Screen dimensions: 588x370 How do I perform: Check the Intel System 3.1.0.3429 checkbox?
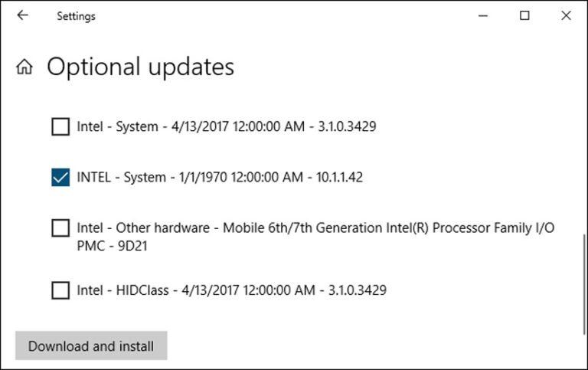coord(60,126)
